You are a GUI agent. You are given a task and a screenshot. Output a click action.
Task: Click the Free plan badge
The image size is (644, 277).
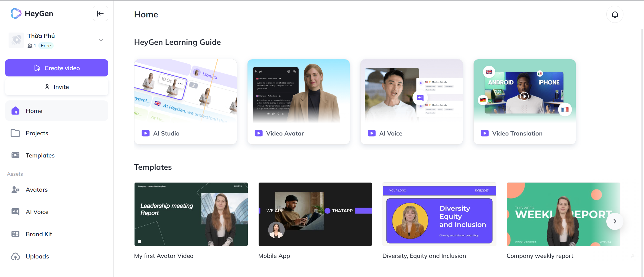pos(46,46)
